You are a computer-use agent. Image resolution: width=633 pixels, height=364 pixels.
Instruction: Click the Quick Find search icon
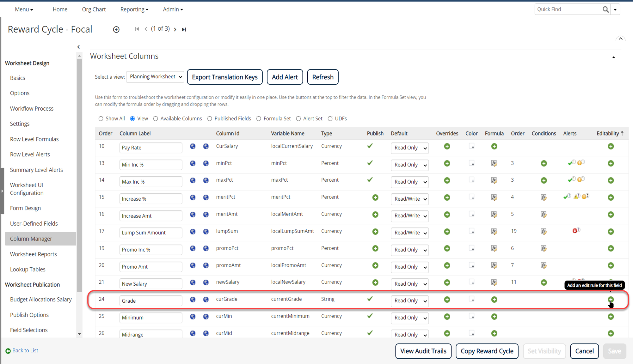coord(605,9)
